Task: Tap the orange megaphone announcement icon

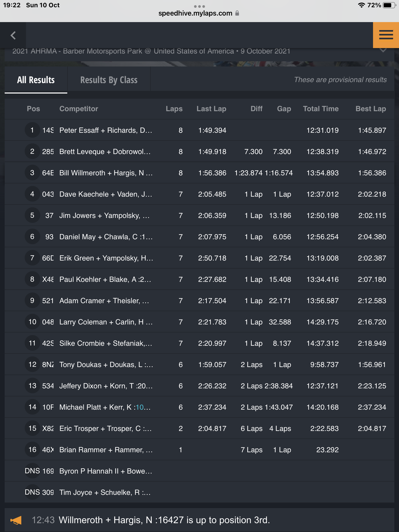Action: click(16, 520)
